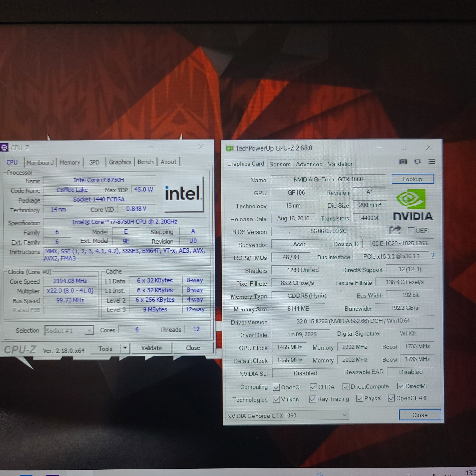
Task: Click the Level 3 cache value 9 MBytes
Action: click(x=155, y=309)
